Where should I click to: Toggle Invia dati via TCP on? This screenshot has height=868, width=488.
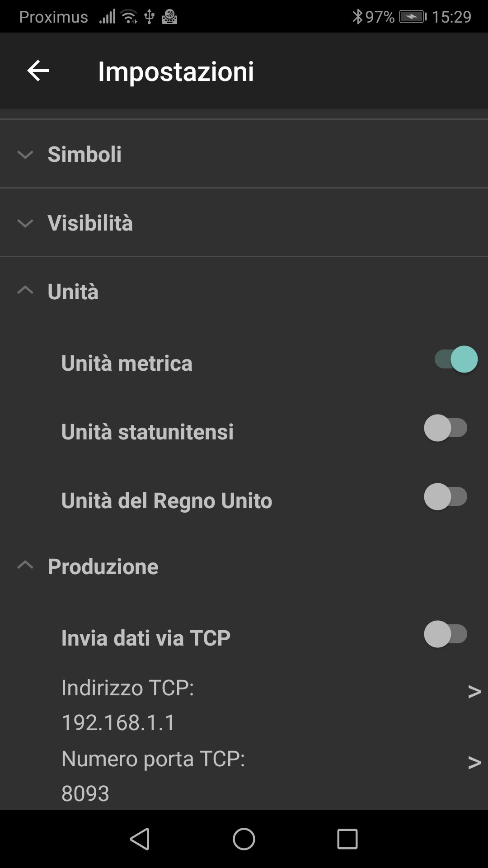446,634
